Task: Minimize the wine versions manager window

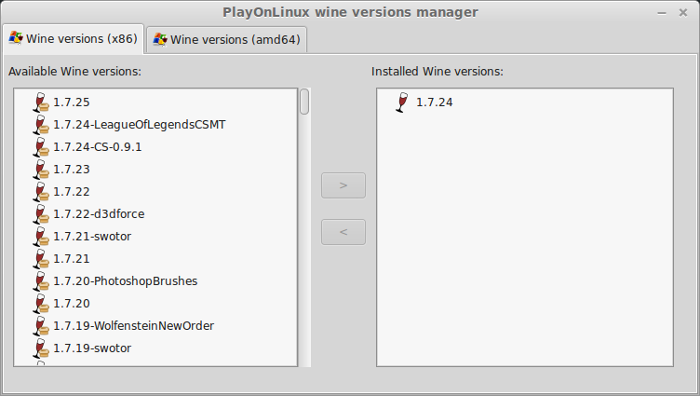Action: [662, 13]
